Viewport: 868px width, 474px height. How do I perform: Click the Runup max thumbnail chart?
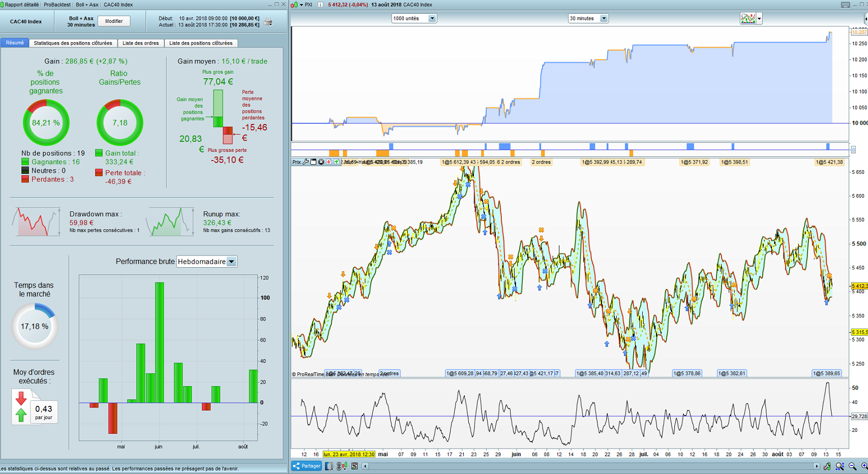click(x=170, y=222)
